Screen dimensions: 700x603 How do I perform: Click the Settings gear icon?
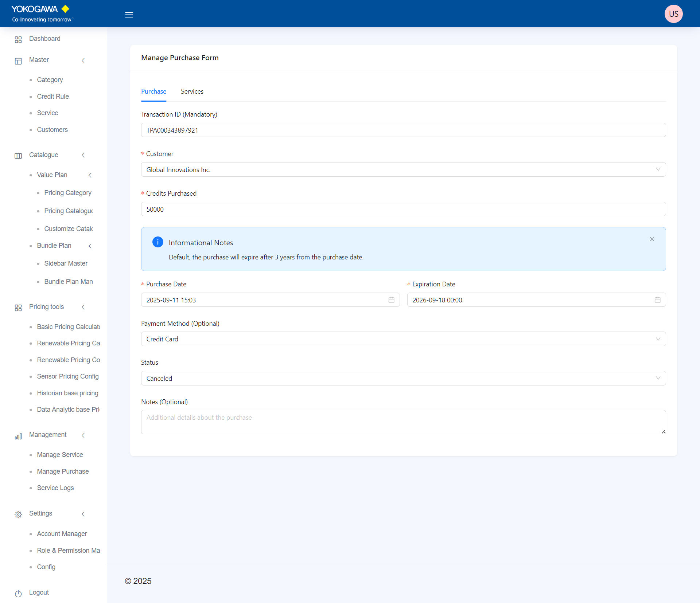pyautogui.click(x=18, y=514)
